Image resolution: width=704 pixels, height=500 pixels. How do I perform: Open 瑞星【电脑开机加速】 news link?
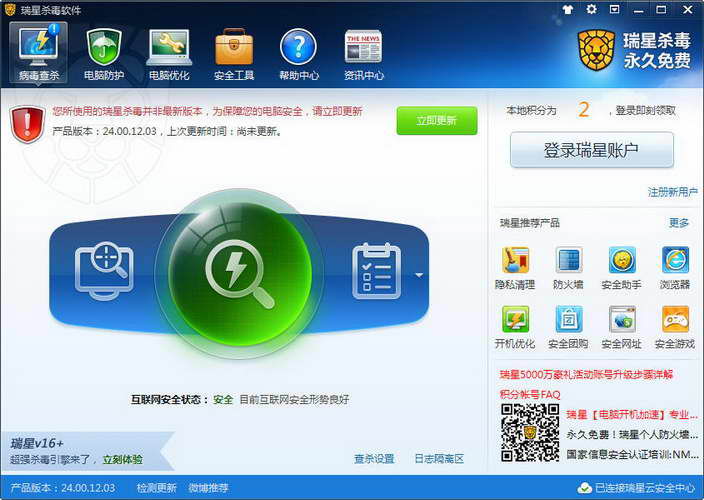[x=632, y=415]
